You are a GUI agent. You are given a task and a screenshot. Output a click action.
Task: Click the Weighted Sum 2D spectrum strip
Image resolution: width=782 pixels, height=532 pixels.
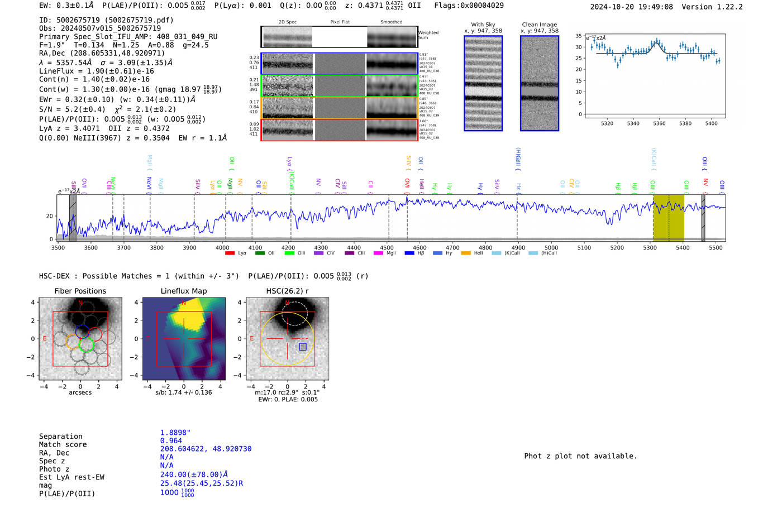tap(340, 37)
